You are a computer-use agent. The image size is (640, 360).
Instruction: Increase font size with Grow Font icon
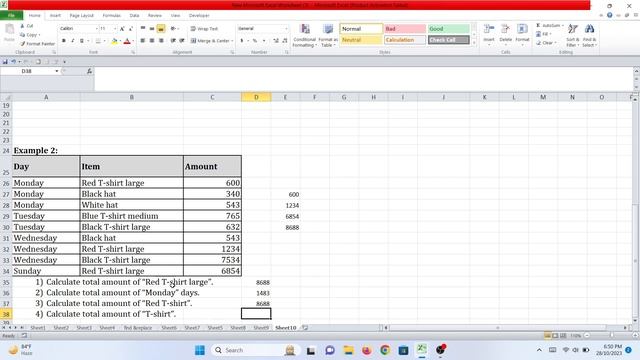point(122,29)
